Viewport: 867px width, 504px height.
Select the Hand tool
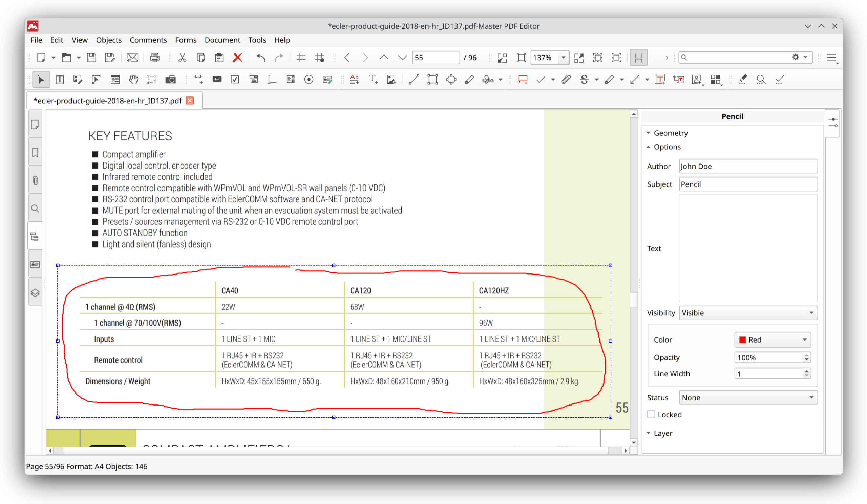click(133, 80)
